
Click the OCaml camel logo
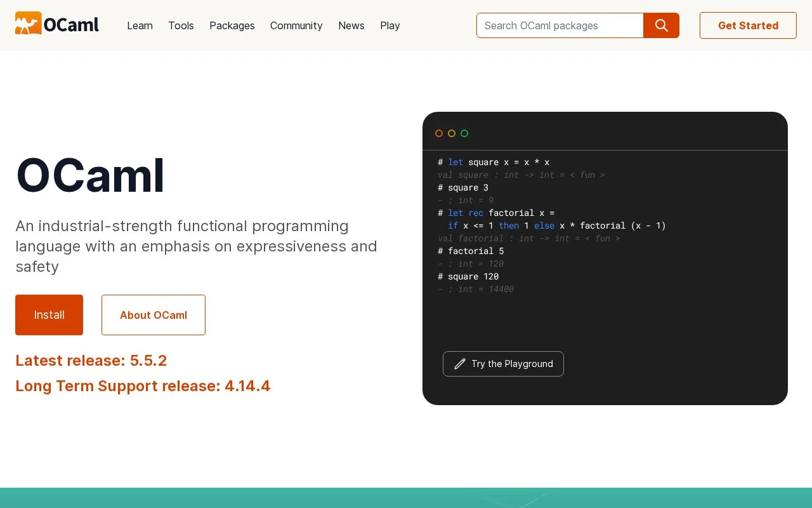[57, 23]
